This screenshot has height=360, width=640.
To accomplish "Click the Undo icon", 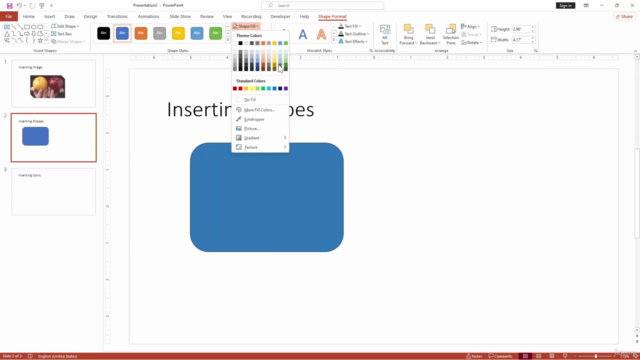I will coord(19,6).
